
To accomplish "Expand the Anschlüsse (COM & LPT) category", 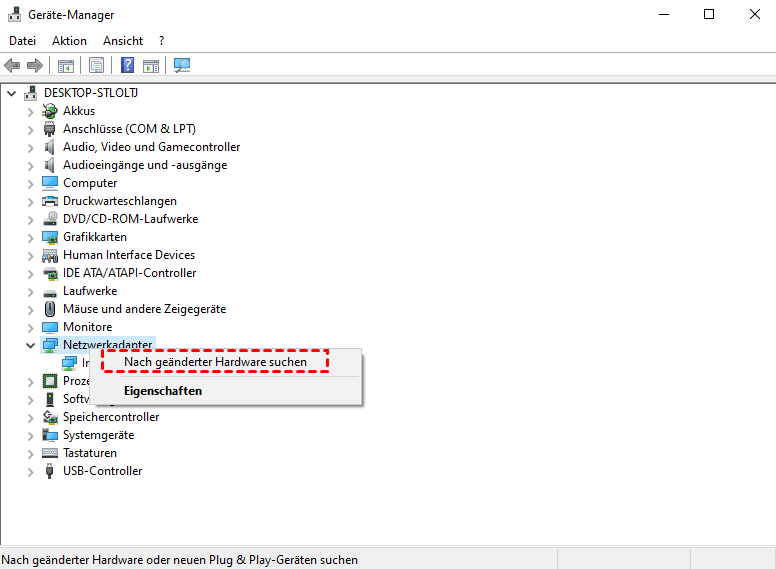I will (30, 130).
